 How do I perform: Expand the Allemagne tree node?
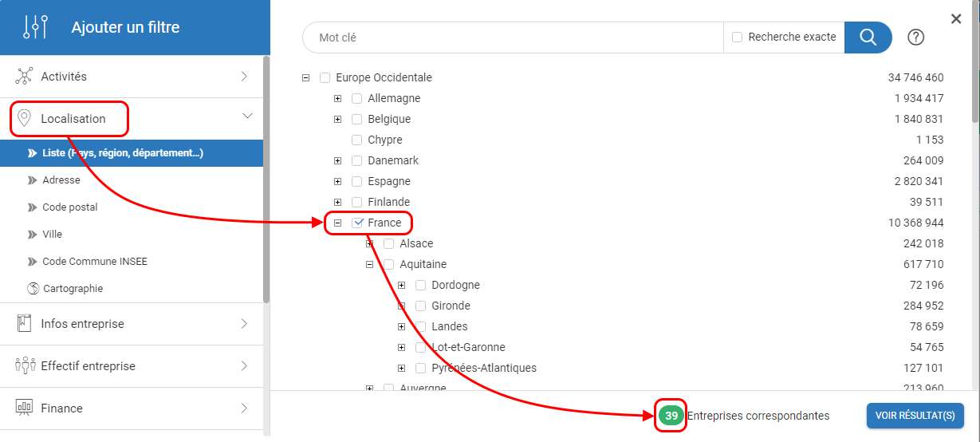[337, 98]
